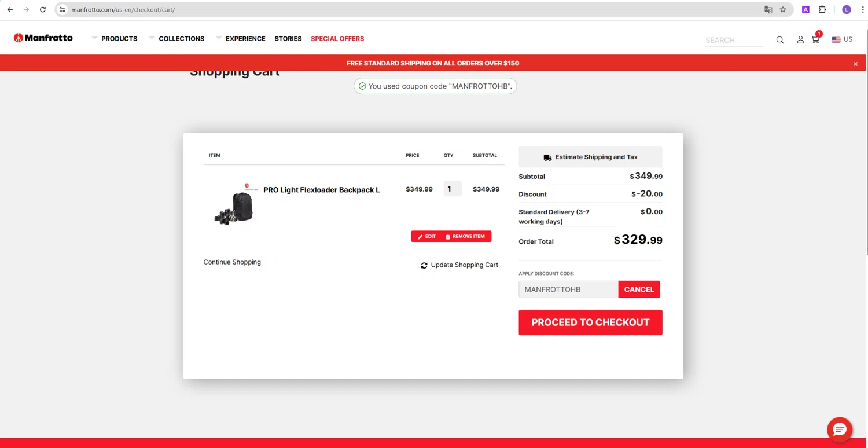Bookmark this page with star icon
The image size is (868, 448).
[x=783, y=9]
